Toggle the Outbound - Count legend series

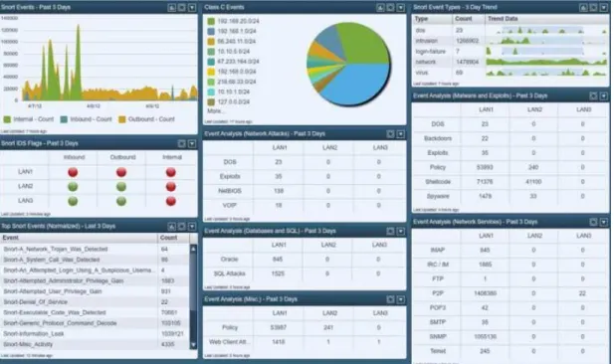[x=147, y=119]
